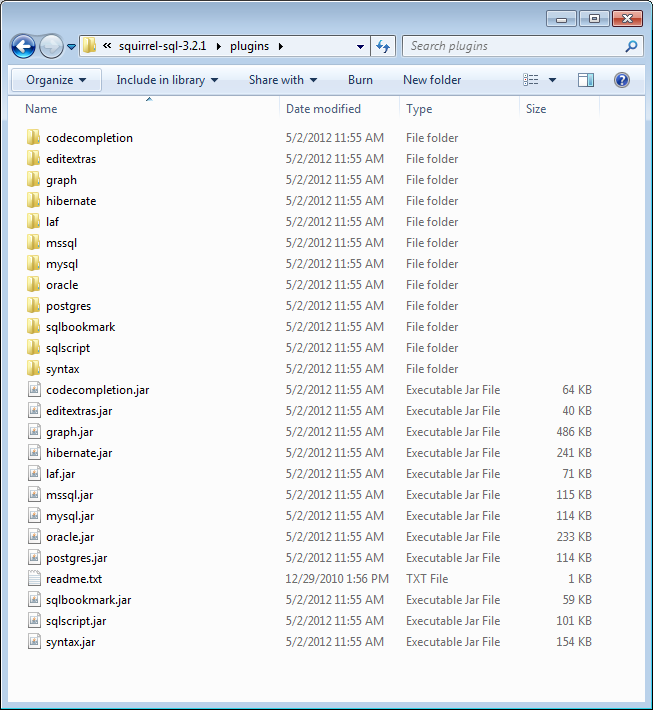The width and height of the screenshot is (653, 710).
Task: Select the syntax folder icon
Action: (33, 369)
